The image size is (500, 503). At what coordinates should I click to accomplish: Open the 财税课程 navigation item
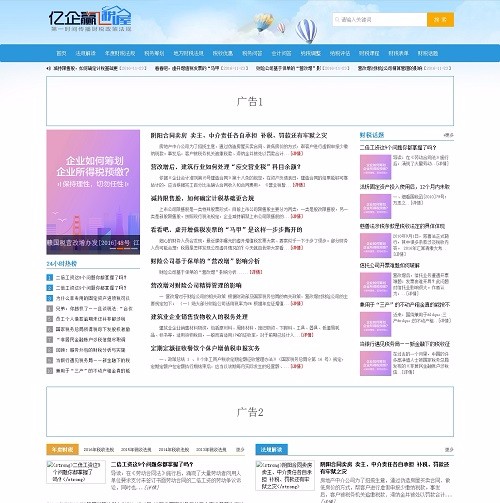click(x=369, y=53)
